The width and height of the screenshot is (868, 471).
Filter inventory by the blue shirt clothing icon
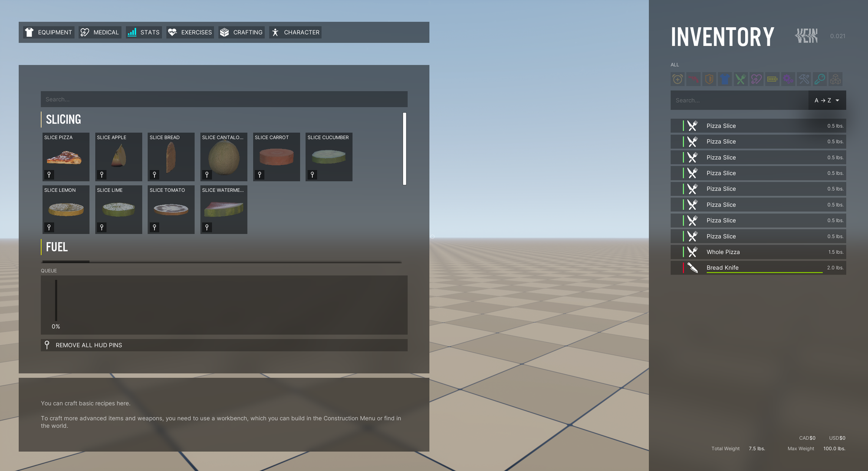point(725,79)
